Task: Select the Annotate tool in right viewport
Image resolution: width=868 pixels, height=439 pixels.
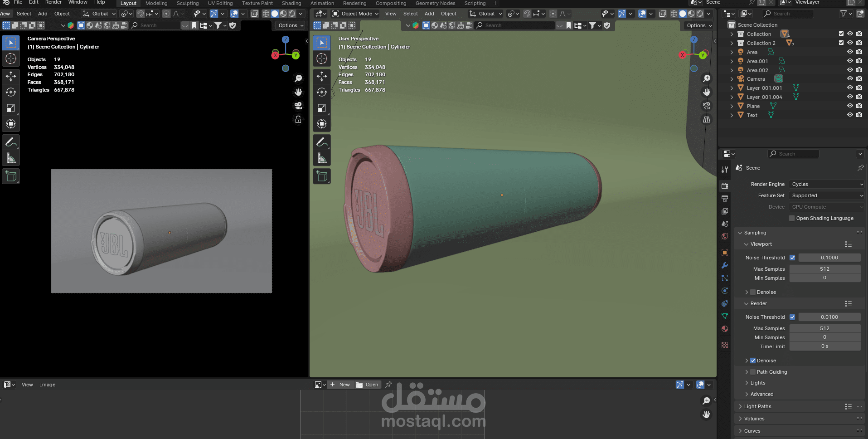Action: (x=322, y=142)
